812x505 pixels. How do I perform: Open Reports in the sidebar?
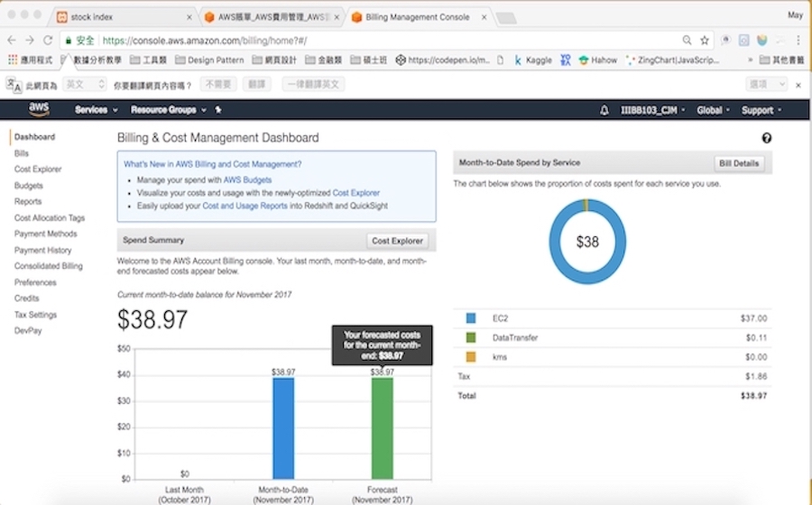(28, 201)
